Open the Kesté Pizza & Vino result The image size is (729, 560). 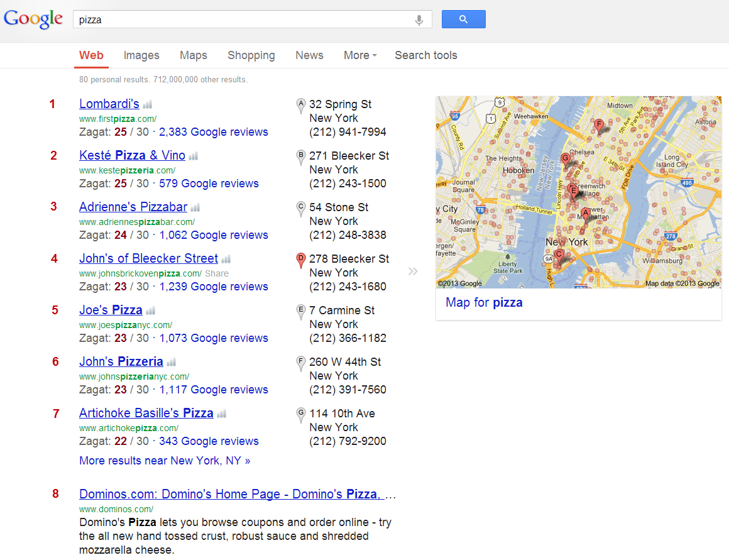132,155
